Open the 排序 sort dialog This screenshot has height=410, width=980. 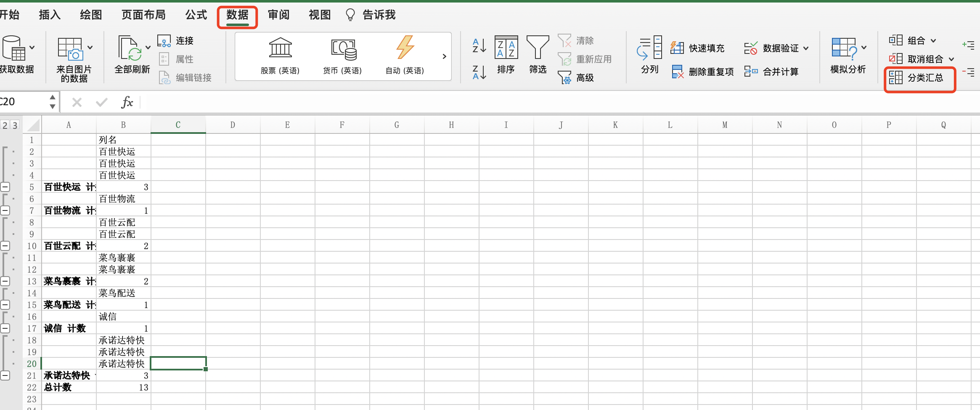tap(506, 55)
